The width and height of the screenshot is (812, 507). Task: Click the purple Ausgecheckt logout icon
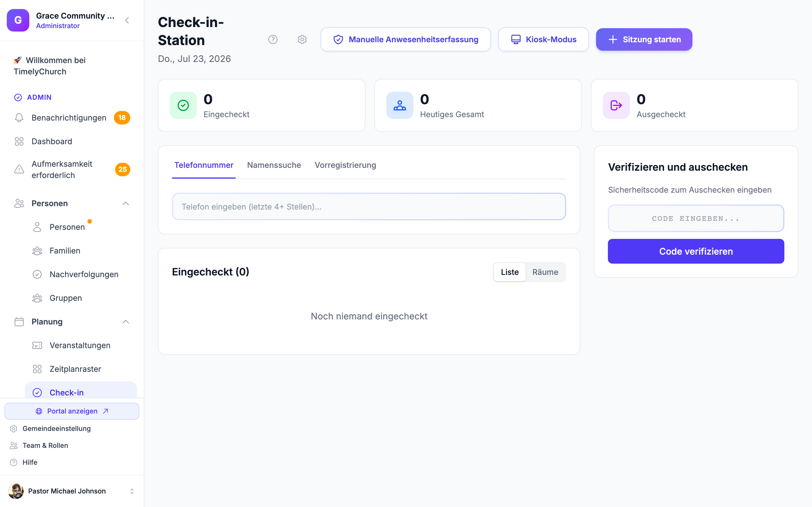(x=616, y=105)
